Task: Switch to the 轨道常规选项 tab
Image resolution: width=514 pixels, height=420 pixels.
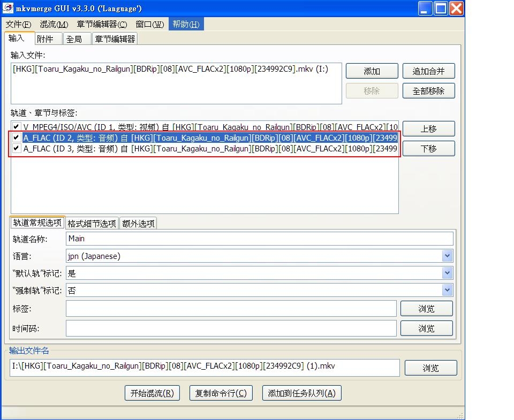Action: pyautogui.click(x=37, y=223)
